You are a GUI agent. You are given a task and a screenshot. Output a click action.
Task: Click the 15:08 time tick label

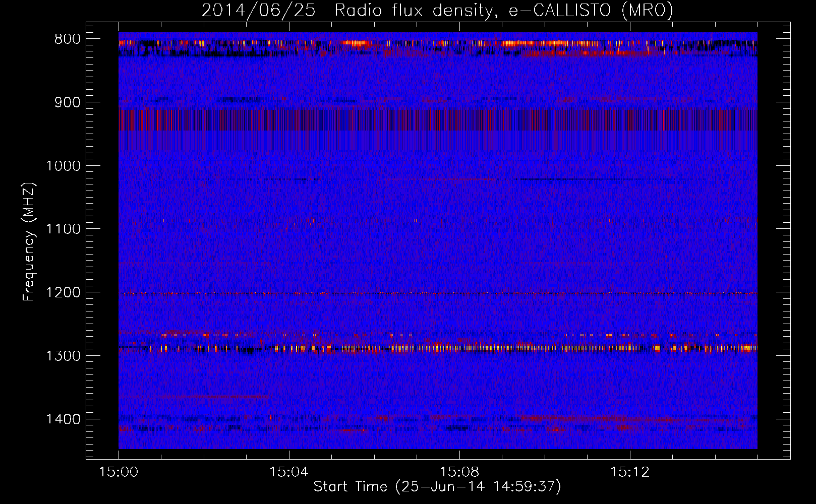(x=459, y=472)
